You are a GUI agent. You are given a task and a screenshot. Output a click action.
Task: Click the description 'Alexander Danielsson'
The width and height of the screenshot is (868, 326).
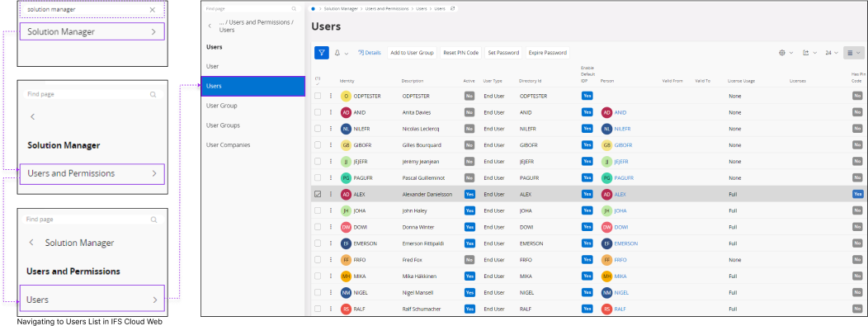point(427,194)
